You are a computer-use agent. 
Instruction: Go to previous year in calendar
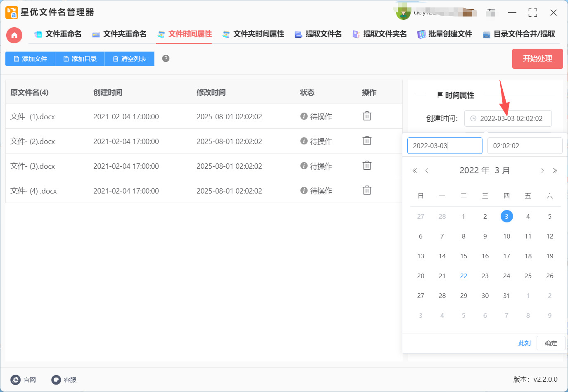coord(415,170)
